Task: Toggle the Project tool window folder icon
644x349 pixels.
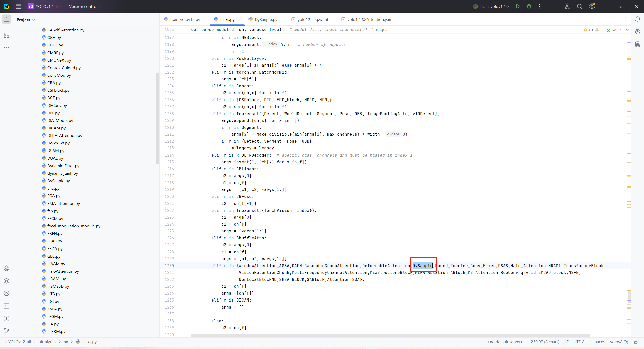Action: pos(6,19)
